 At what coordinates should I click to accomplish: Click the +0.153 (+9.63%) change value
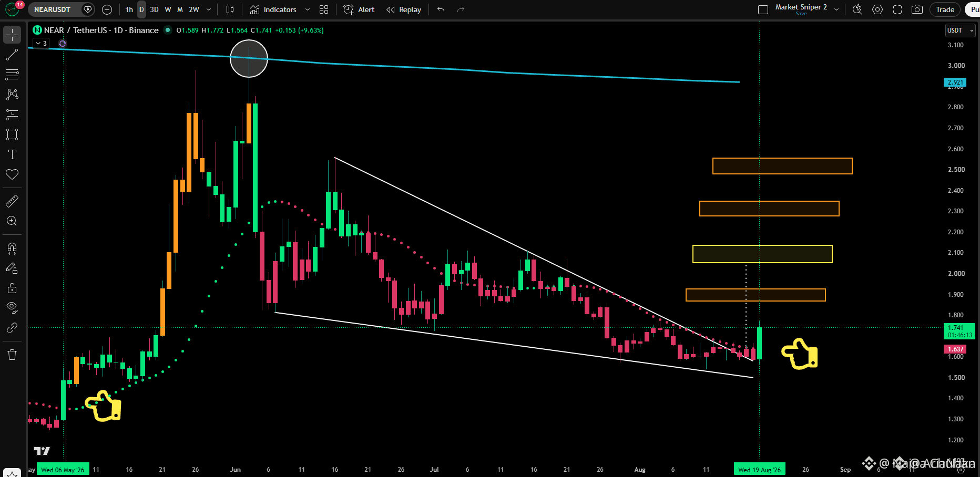tap(299, 30)
